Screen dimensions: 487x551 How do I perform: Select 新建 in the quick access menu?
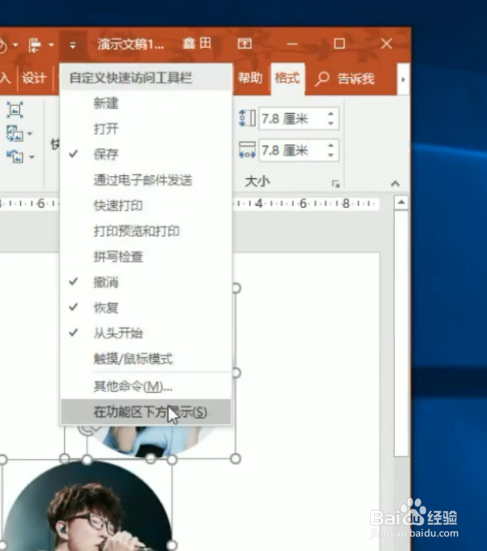pos(145,103)
